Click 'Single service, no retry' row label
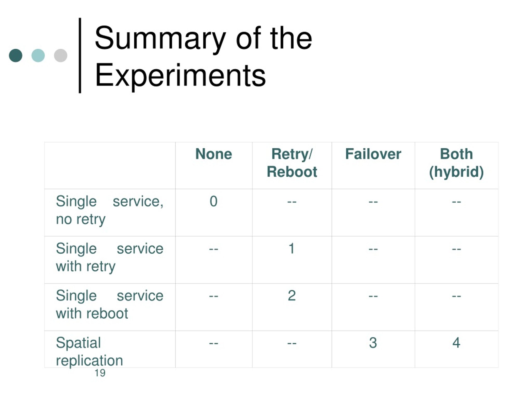The width and height of the screenshot is (532, 399). coord(110,210)
